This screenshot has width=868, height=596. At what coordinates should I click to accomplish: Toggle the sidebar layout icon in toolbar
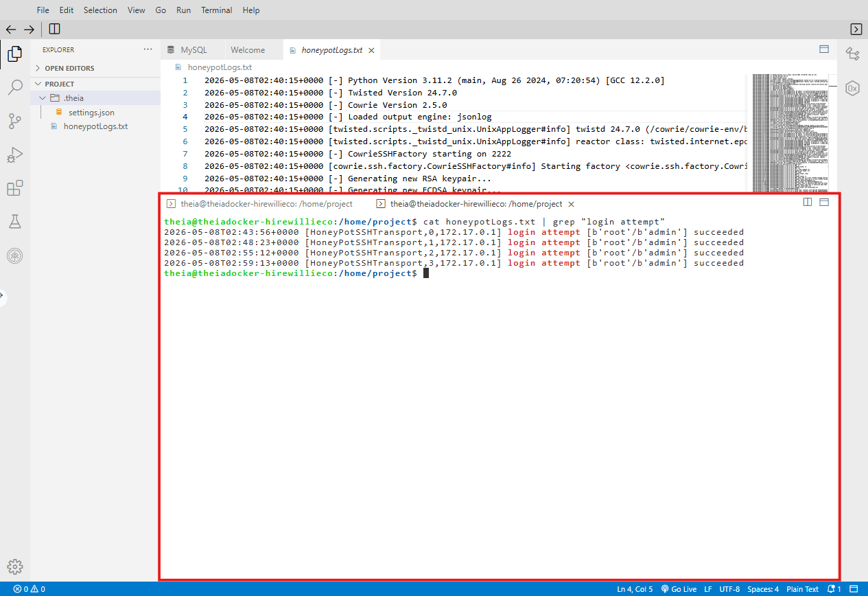tap(54, 29)
